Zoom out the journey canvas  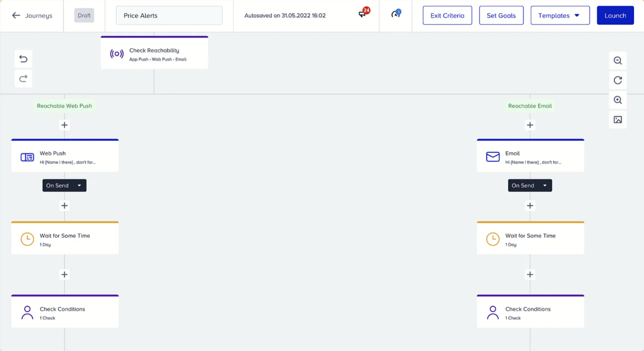pos(617,61)
